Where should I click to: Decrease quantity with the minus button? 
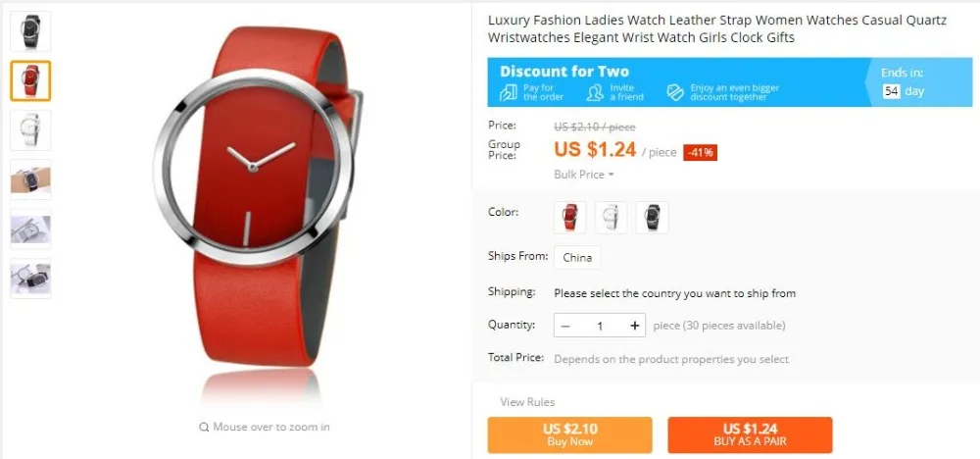coord(565,326)
